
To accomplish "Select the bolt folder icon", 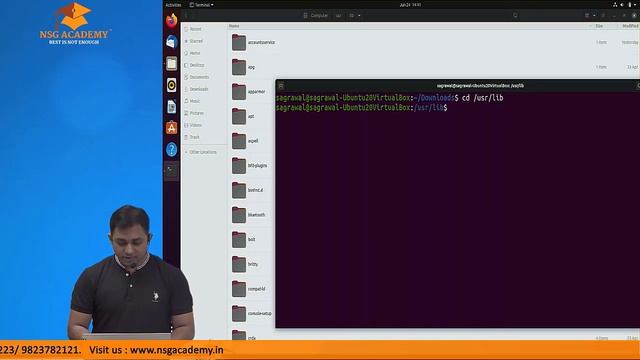I will [x=239, y=240].
